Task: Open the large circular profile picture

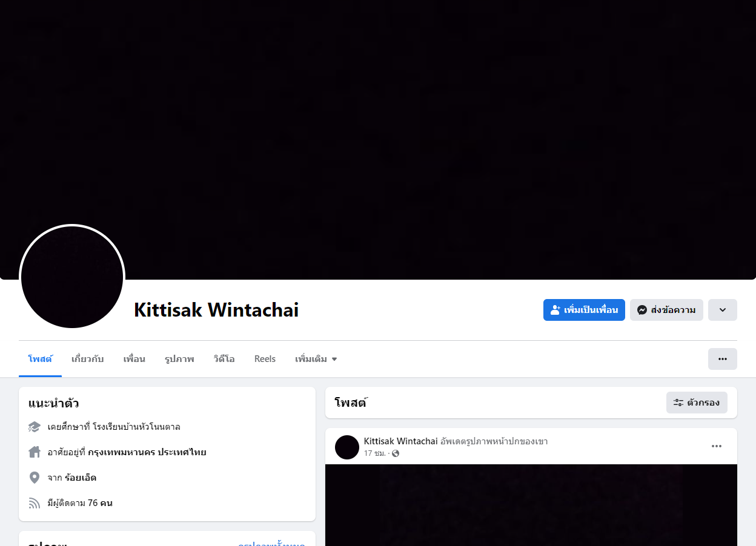Action: (72, 277)
